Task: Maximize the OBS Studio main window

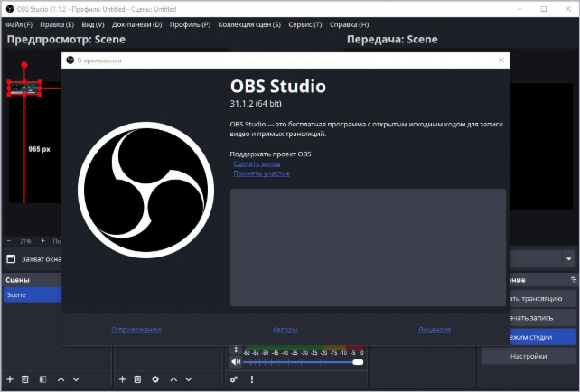Action: [543, 9]
